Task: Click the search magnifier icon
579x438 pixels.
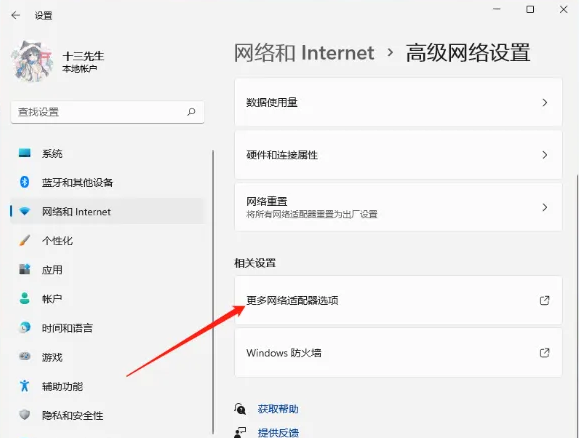Action: [191, 112]
